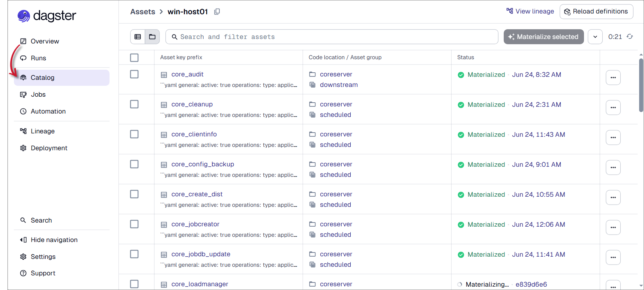
Task: Open core_loadmanager row actions menu
Action: (613, 285)
